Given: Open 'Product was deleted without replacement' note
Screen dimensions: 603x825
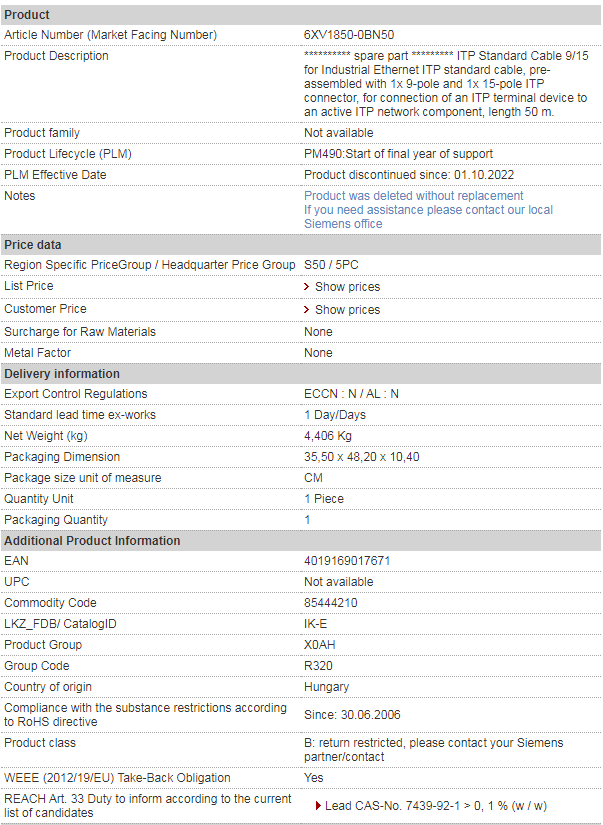Looking at the screenshot, I should pyautogui.click(x=414, y=196).
